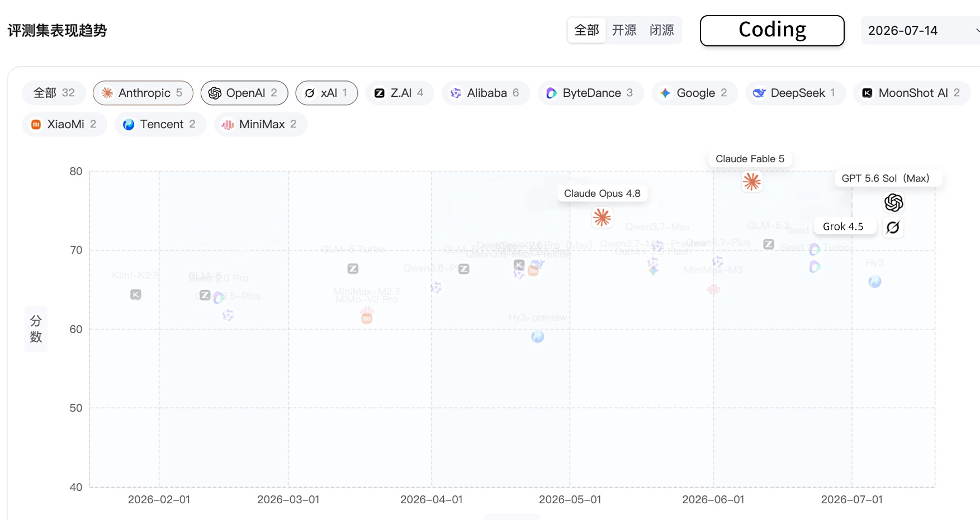
Task: Enable the XiaoMi 2 filter chip
Action: (65, 124)
